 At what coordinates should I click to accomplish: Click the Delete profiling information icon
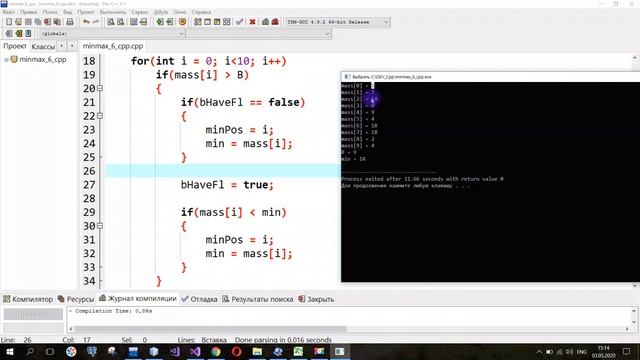(275, 22)
